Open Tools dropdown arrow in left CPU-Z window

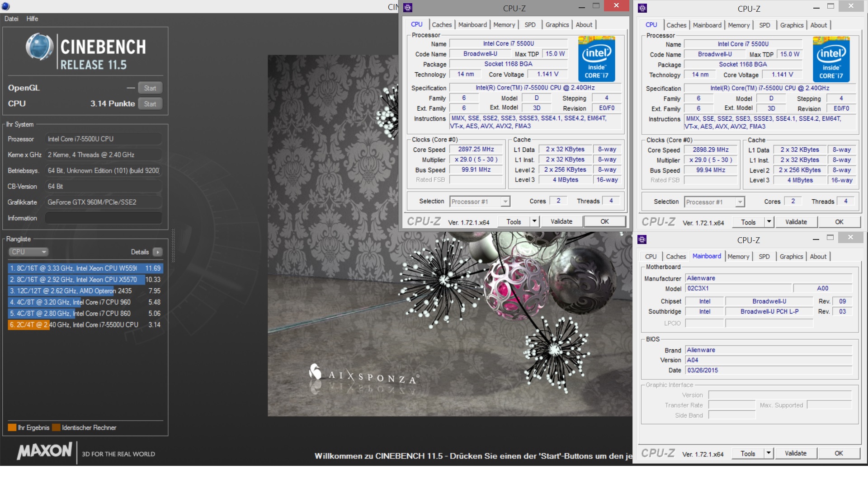(534, 221)
